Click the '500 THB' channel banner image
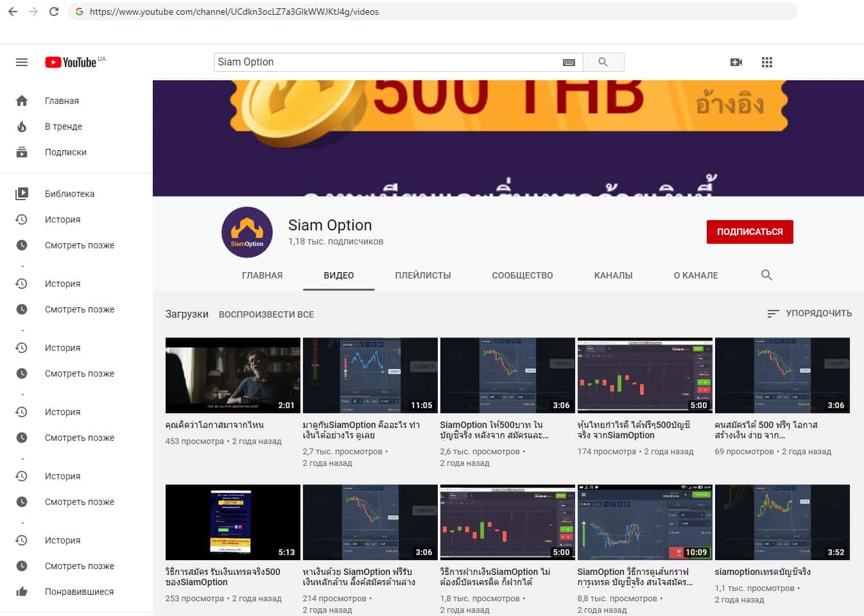Viewport: 864px width, 616px height. tap(508, 138)
